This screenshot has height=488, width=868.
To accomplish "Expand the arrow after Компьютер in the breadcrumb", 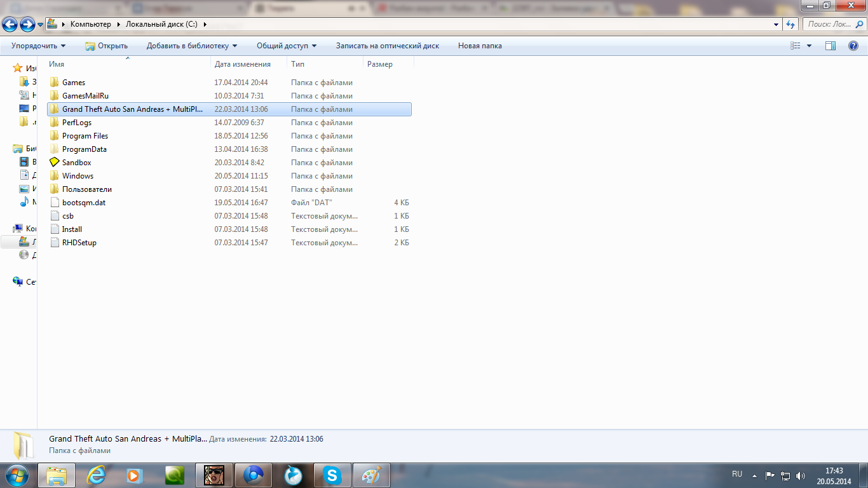I will click(x=118, y=24).
